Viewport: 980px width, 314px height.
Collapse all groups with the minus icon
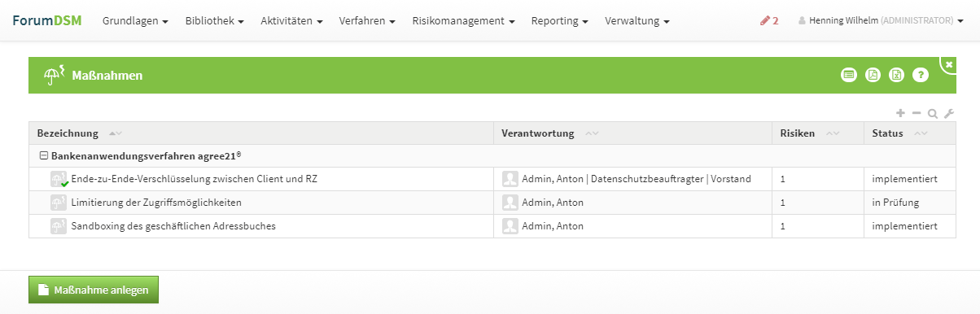point(917,113)
